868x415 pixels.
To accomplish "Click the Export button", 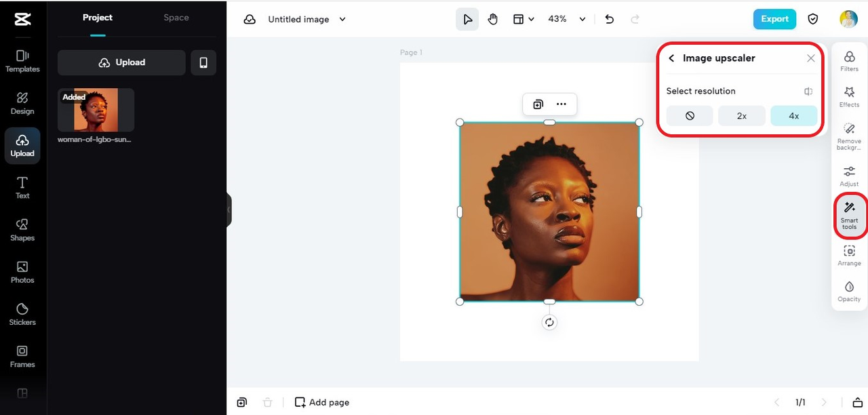I will click(x=774, y=19).
